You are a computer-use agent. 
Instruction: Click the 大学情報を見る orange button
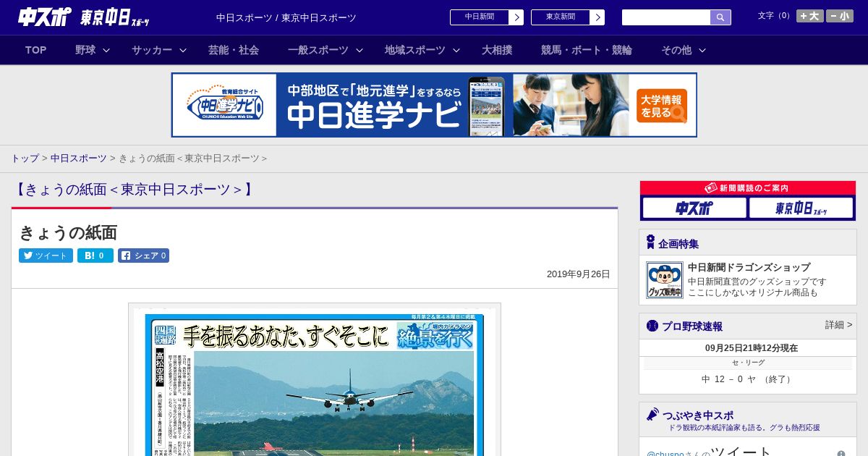coord(662,106)
